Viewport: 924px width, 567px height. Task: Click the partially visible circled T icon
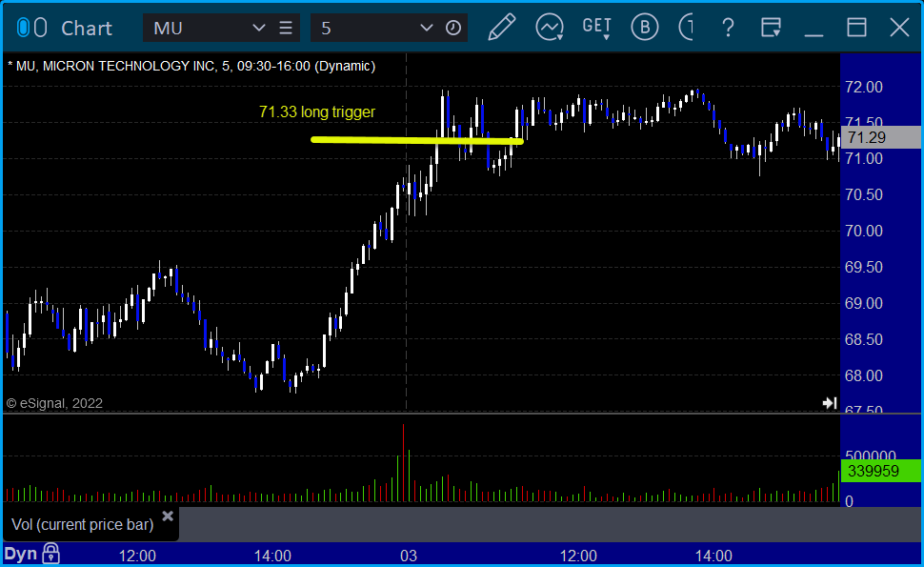[686, 28]
